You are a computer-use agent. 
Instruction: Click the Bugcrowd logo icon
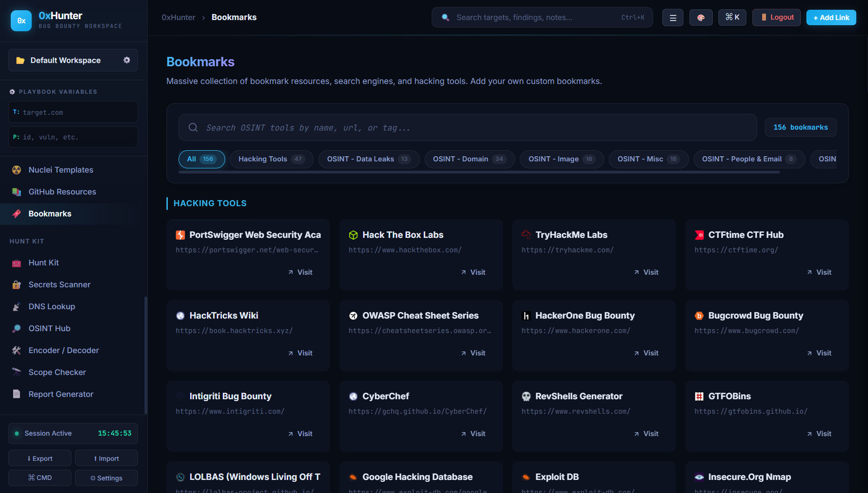699,316
